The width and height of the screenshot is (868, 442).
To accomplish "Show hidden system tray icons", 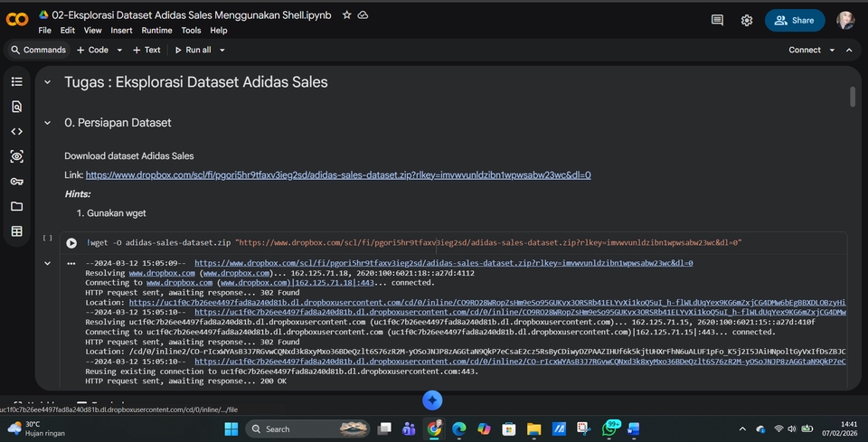I will (742, 428).
